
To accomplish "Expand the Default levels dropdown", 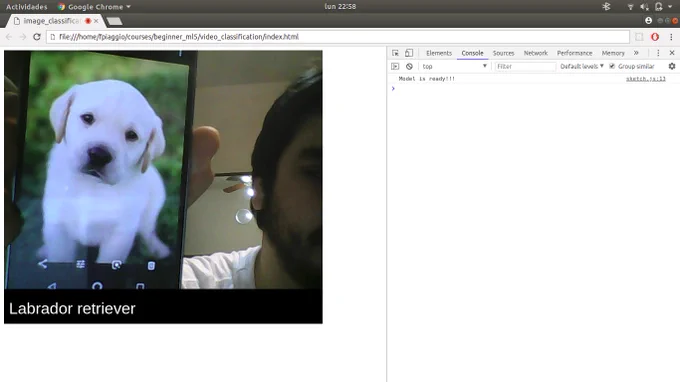I will pos(582,66).
